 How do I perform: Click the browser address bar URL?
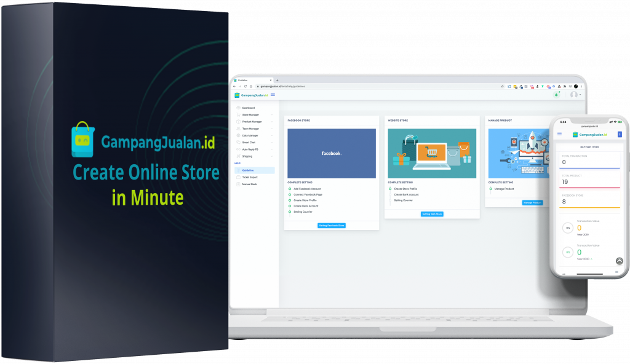(x=282, y=87)
